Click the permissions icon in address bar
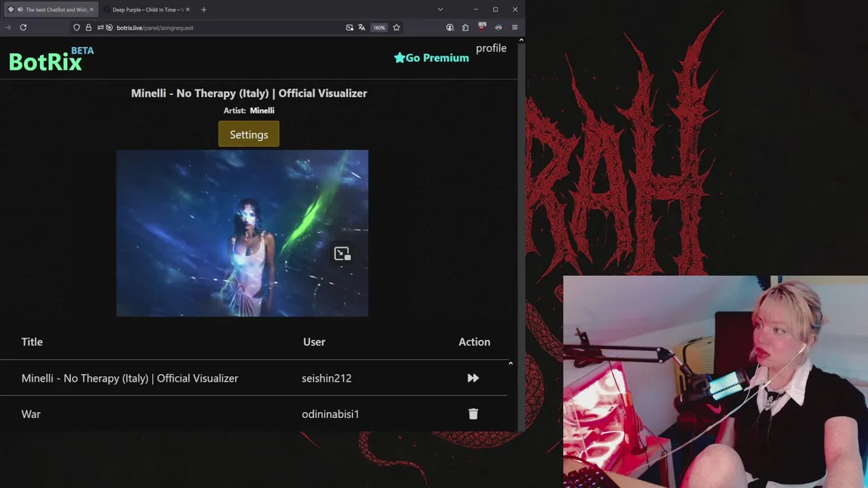Viewport: 868px width, 488px height. point(100,28)
